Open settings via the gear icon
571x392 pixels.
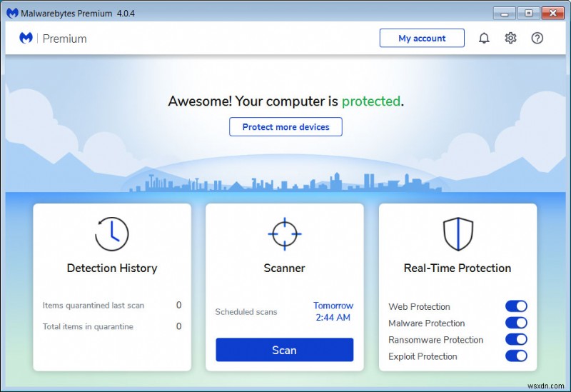(x=510, y=39)
